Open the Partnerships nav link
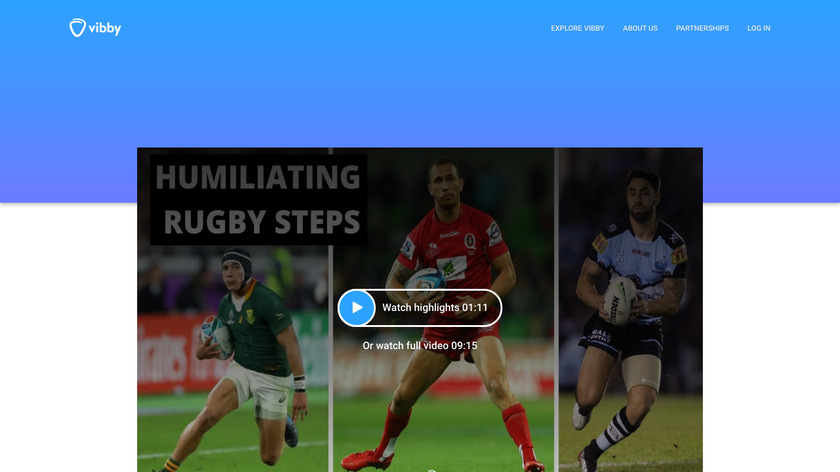This screenshot has height=472, width=840. pos(702,28)
